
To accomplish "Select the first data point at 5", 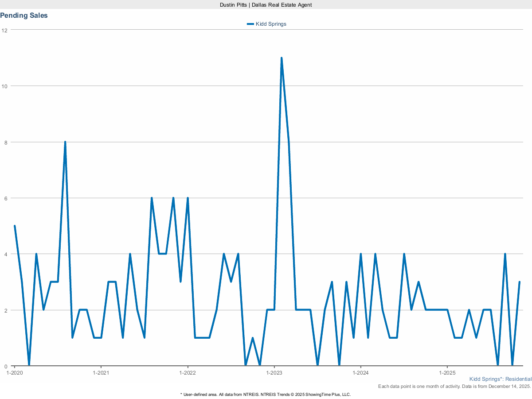I will pos(15,226).
